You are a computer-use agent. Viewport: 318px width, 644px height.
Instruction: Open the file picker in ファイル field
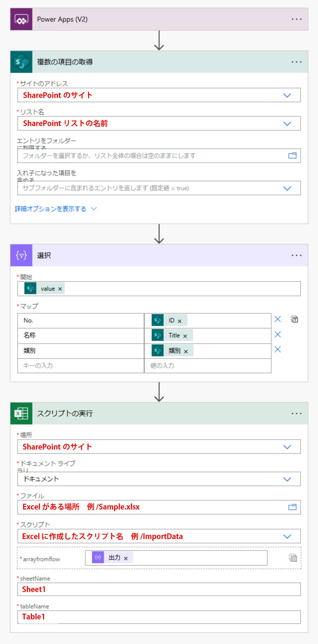pyautogui.click(x=292, y=507)
